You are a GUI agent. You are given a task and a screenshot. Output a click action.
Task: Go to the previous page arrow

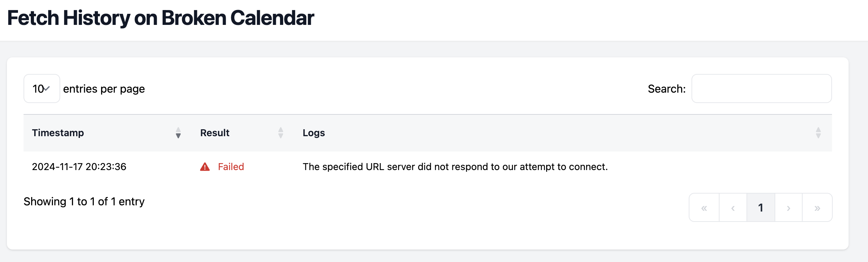pyautogui.click(x=733, y=208)
